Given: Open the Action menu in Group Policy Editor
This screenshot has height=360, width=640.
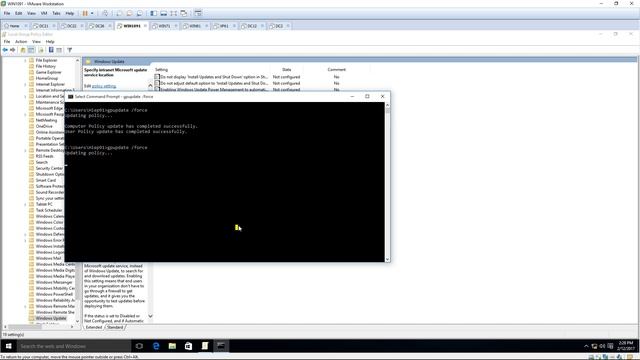Looking at the screenshot, I should pyautogui.click(x=21, y=42).
